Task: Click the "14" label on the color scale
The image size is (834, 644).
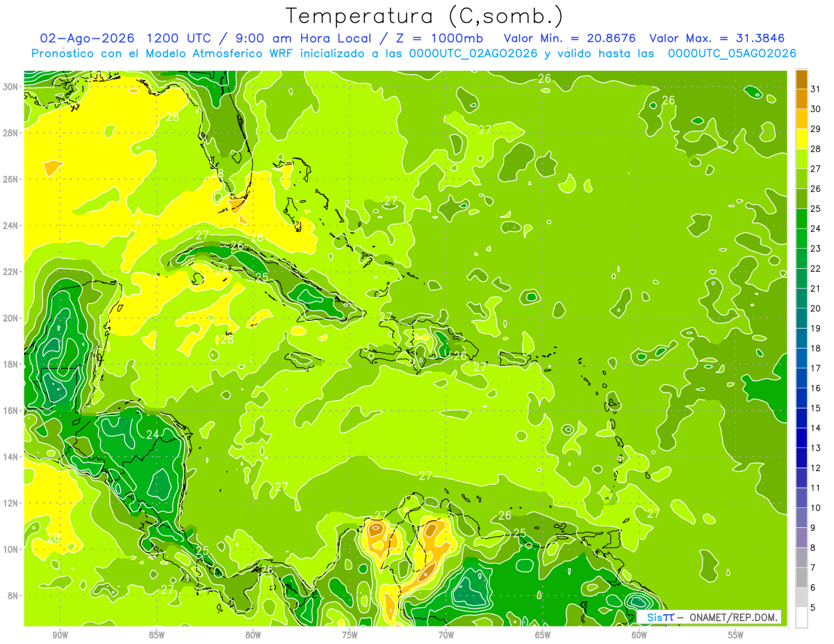Action: tap(816, 428)
